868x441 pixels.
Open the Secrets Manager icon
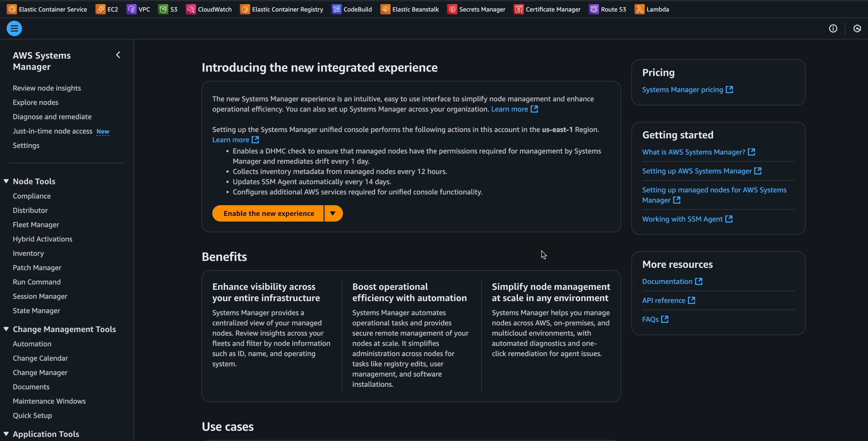pos(452,9)
